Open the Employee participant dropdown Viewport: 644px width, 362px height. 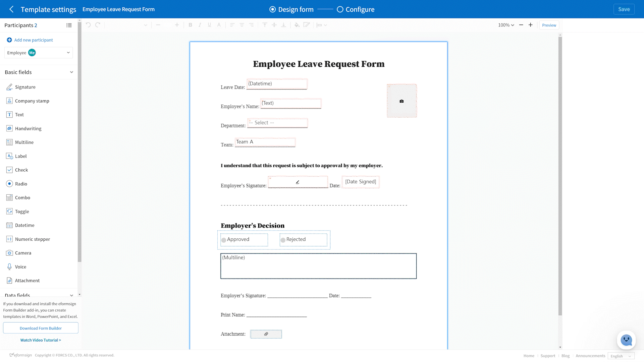tap(39, 53)
